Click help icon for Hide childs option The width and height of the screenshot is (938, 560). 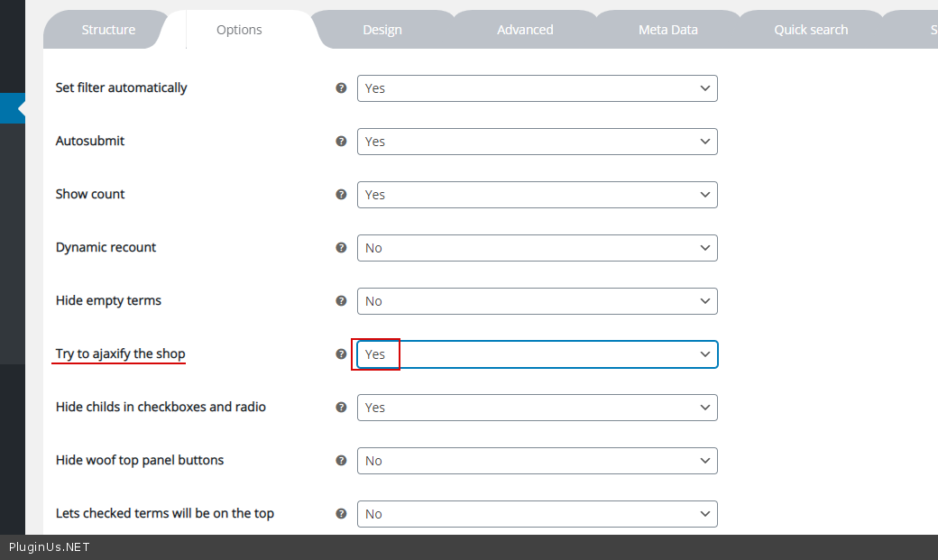point(341,408)
